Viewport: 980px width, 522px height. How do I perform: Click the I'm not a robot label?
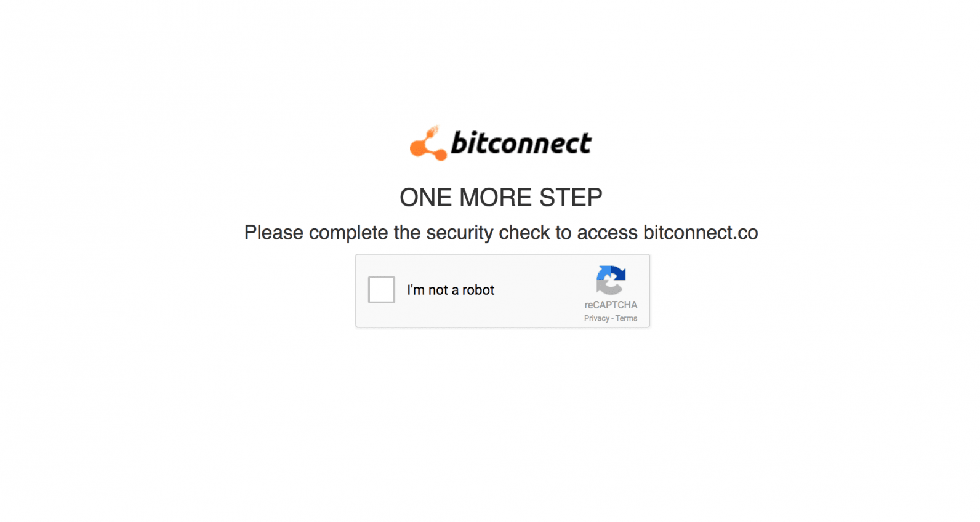coord(451,289)
